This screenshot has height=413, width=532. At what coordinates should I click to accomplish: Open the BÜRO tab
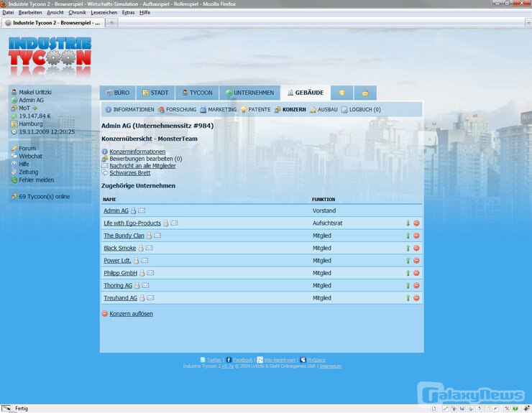click(117, 93)
